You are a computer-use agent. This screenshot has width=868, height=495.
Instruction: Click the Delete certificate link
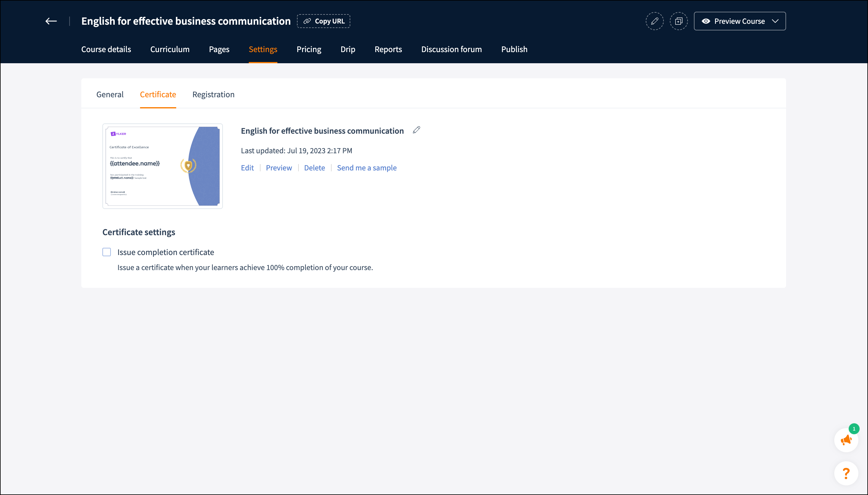[314, 168]
